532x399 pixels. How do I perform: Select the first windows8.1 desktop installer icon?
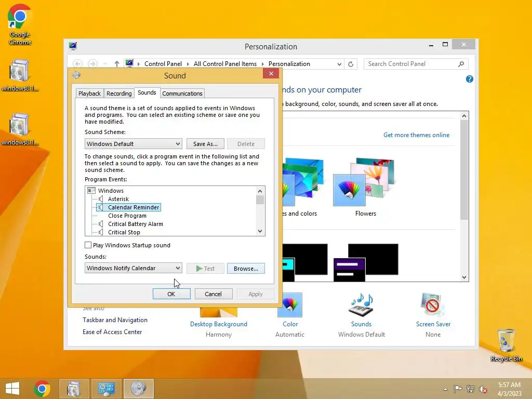[20, 75]
